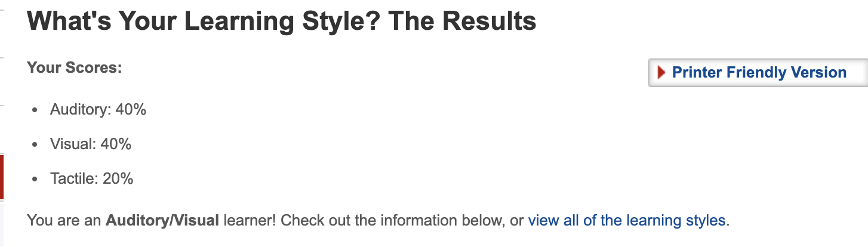
Task: Select the 'Your Scores:' label
Action: (75, 68)
